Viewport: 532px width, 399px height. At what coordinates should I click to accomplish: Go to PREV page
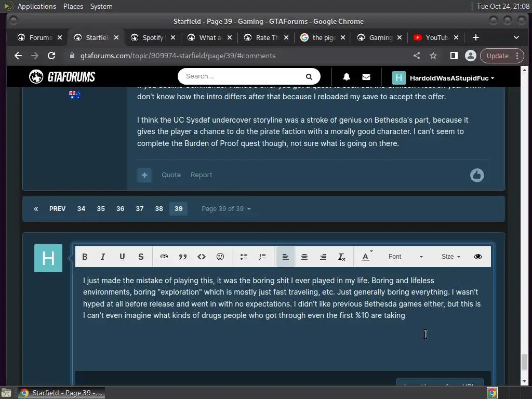point(57,209)
